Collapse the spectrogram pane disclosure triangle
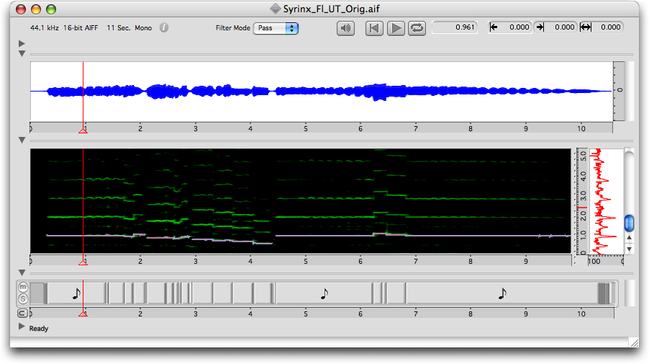The height and width of the screenshot is (364, 649). pos(22,140)
